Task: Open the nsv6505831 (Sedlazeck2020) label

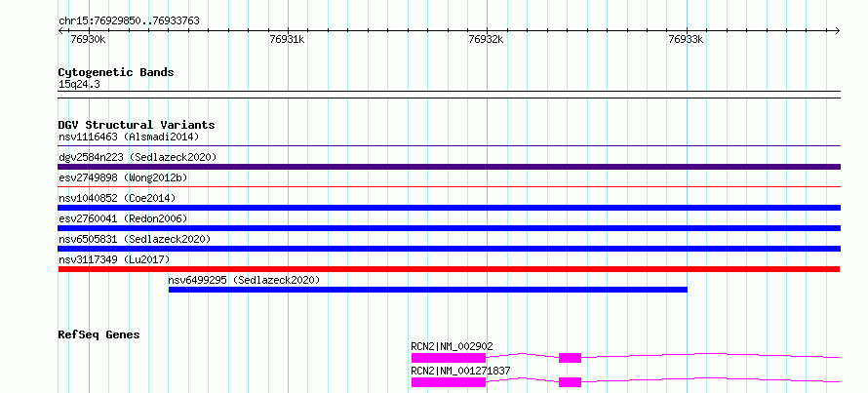Action: tap(135, 239)
